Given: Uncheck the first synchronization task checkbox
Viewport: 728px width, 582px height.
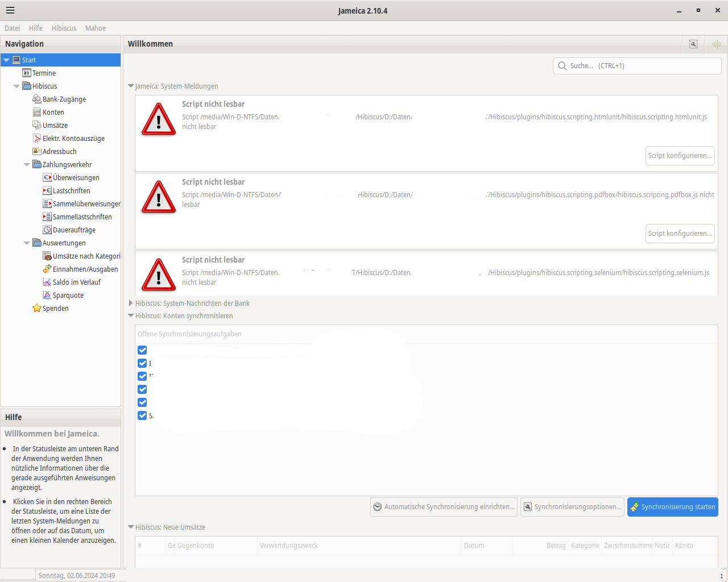Looking at the screenshot, I should (x=142, y=350).
